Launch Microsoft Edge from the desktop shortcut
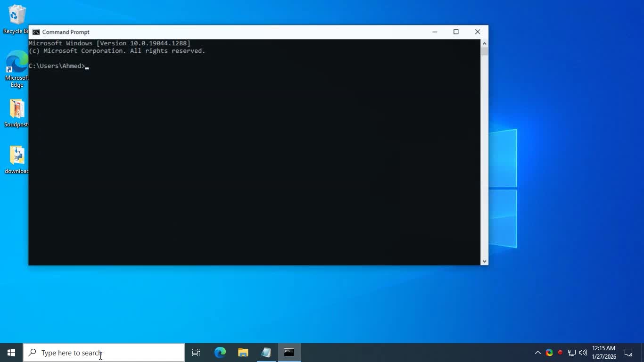The height and width of the screenshot is (362, 644). 17,69
